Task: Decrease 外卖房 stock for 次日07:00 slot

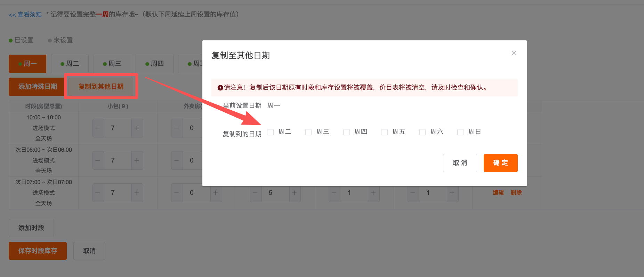Action: [177, 193]
